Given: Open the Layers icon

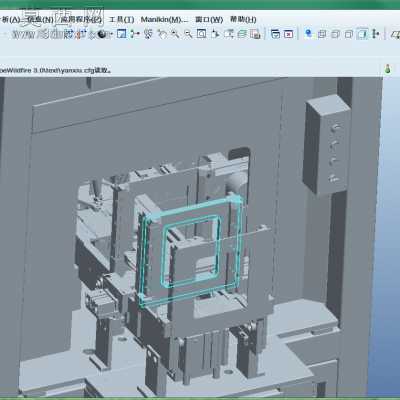Looking at the screenshot, I should pyautogui.click(x=242, y=34).
